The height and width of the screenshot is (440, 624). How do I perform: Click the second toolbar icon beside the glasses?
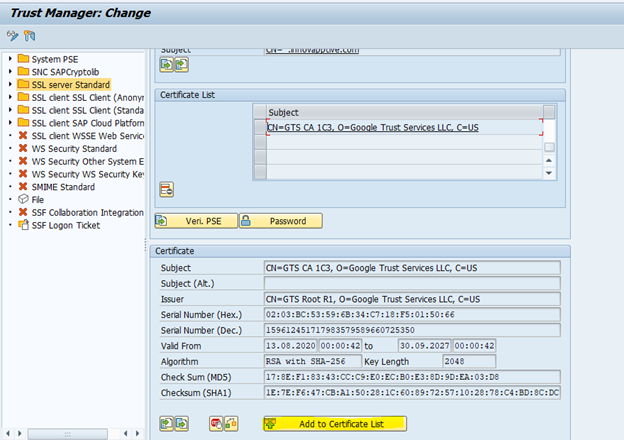pyautogui.click(x=30, y=35)
